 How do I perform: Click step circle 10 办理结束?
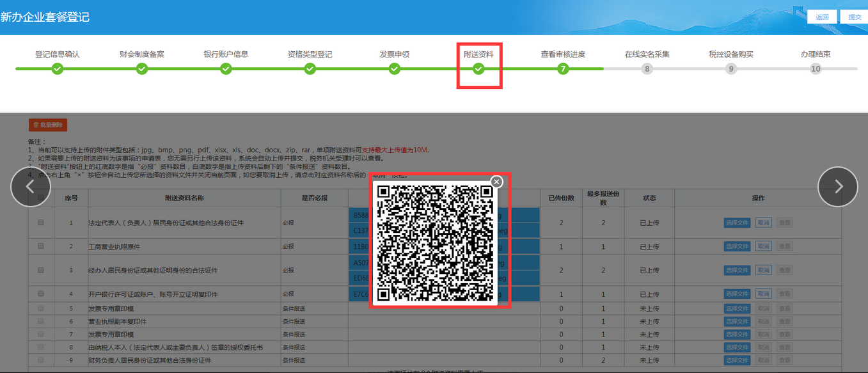[x=815, y=68]
